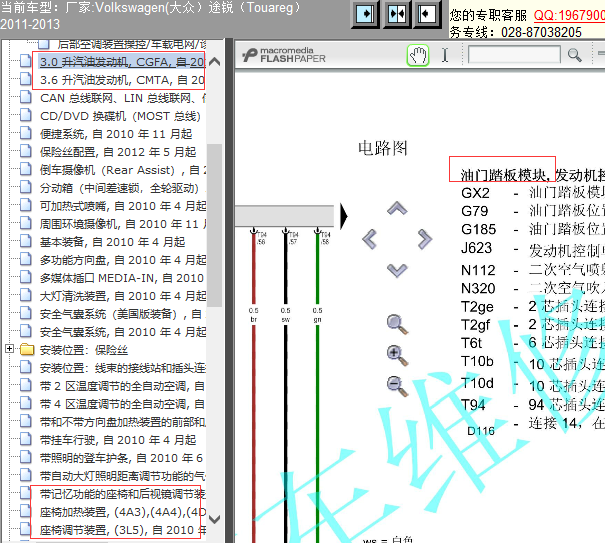The width and height of the screenshot is (605, 543).
Task: Click the folder icon for 安装位置: 保险丝
Action: (x=27, y=349)
